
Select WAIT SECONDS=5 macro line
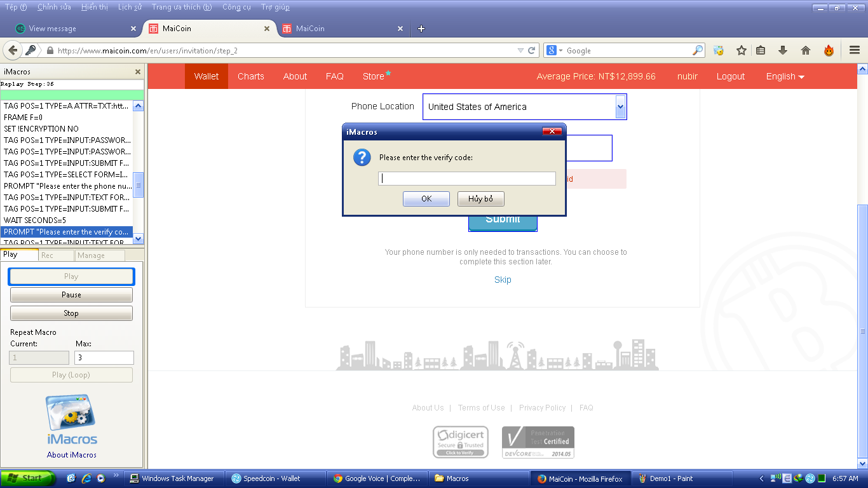(x=67, y=220)
